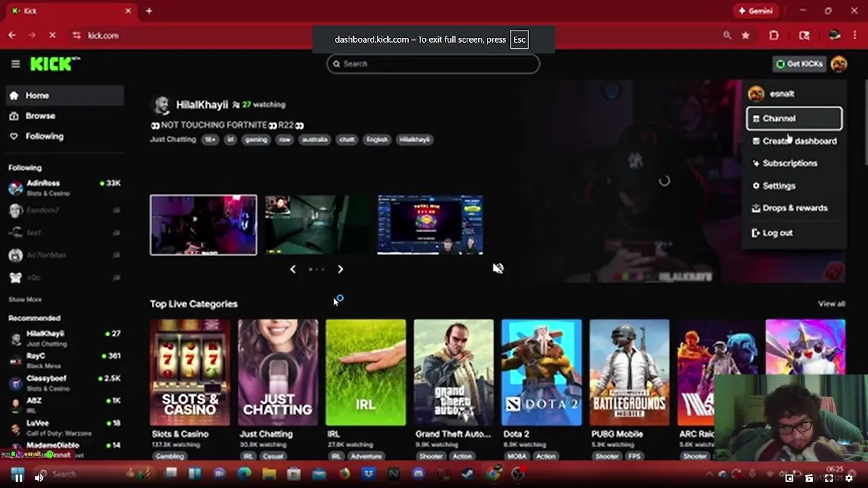Open Creator dashboard from profile menu
Screen dimensions: 868x488
[x=794, y=141]
